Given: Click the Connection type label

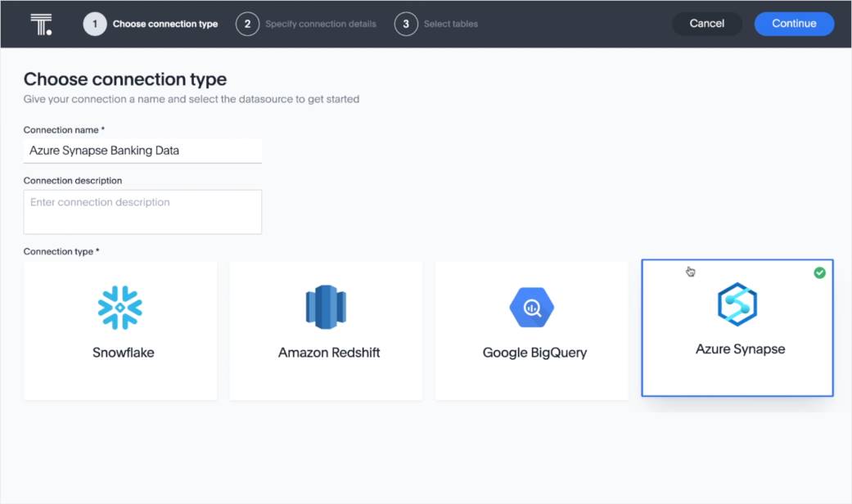Looking at the screenshot, I should pyautogui.click(x=61, y=251).
